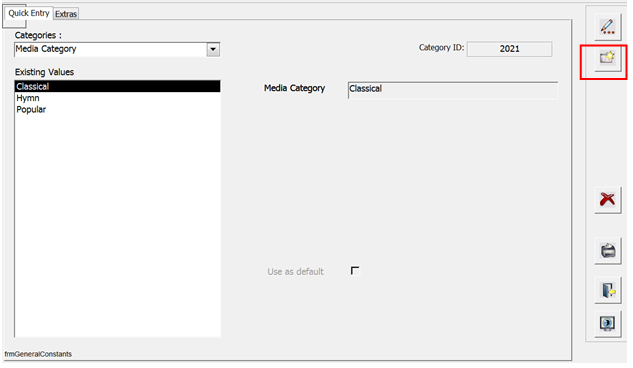Select Classical in Existing Values list

(117, 86)
